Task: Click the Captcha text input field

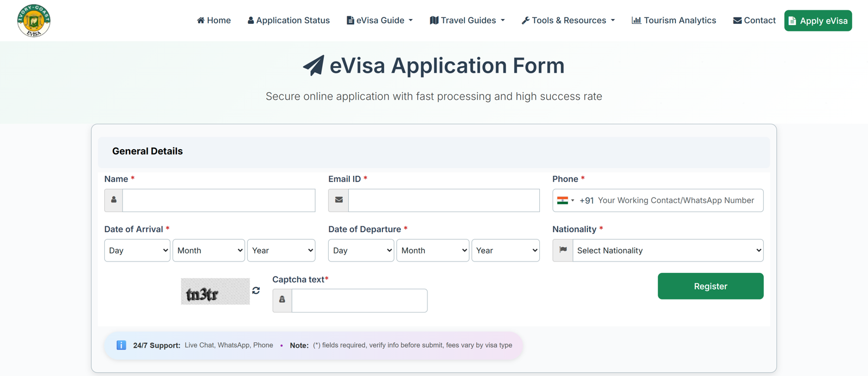Action: [x=359, y=300]
